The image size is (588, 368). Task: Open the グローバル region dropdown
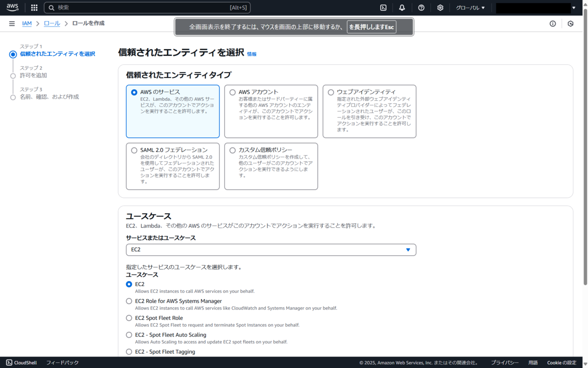(x=470, y=7)
